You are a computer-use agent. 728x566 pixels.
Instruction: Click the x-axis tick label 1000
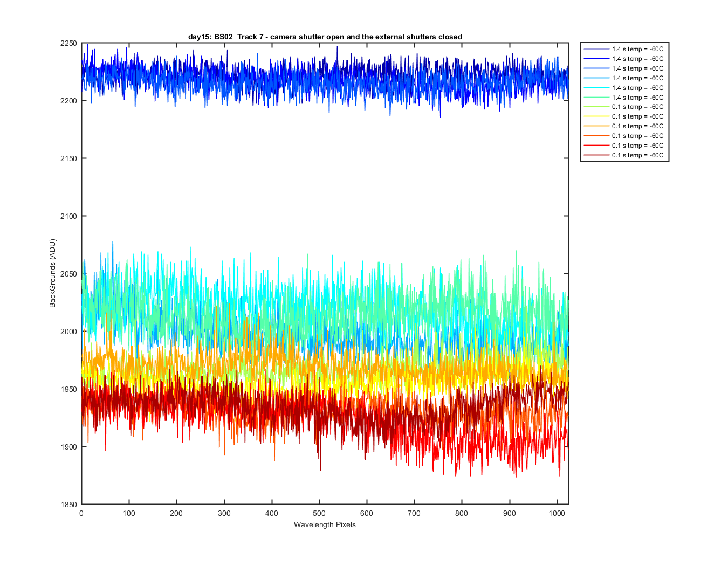coord(557,513)
